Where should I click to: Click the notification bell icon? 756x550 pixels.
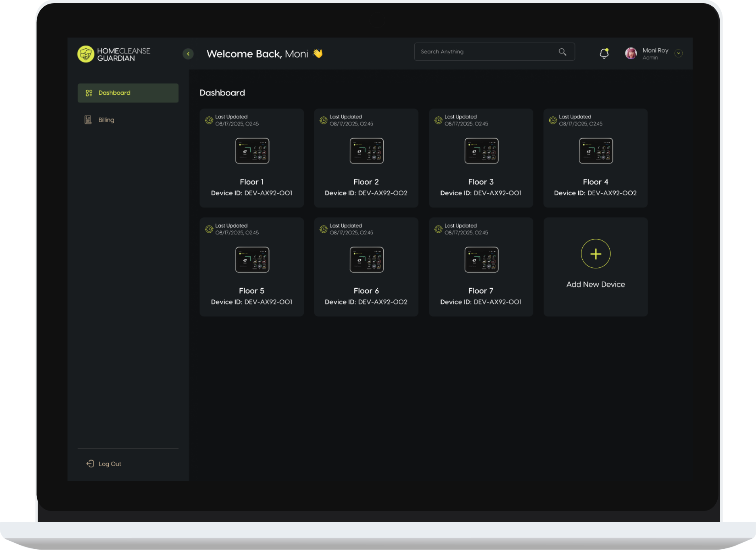coord(604,53)
